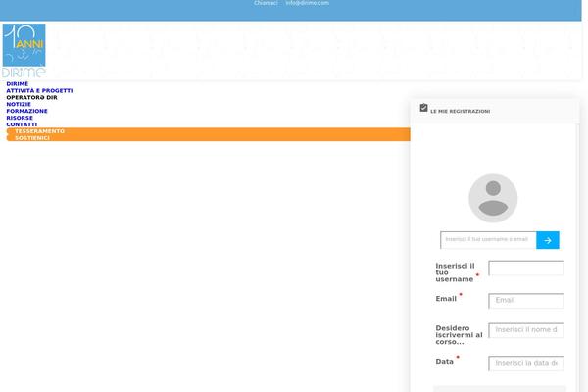
Task: Click the Le Mie Registrazioni clipboard icon
Action: click(423, 108)
